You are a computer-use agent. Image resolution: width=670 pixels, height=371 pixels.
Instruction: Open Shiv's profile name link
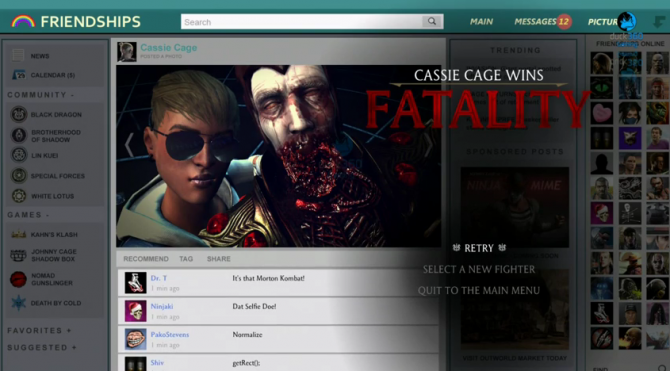pos(157,363)
